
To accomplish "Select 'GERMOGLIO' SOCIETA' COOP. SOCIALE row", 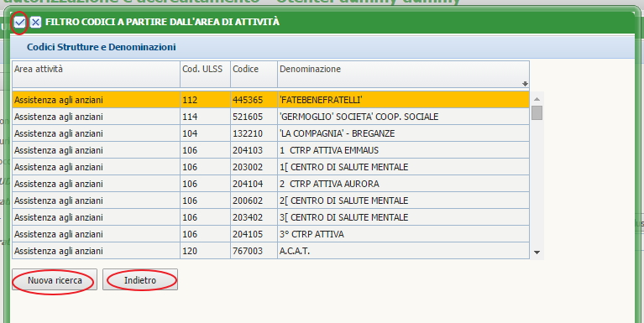I will pyautogui.click(x=270, y=117).
